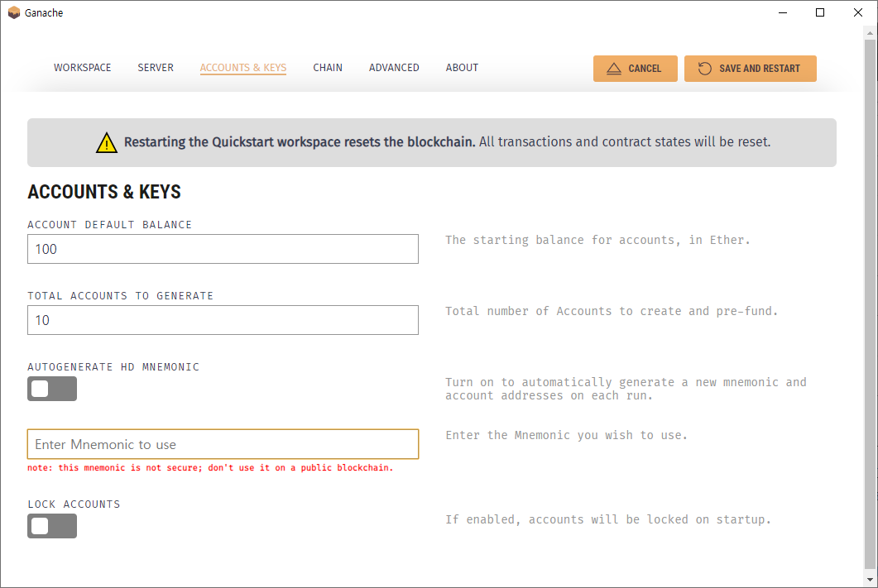The width and height of the screenshot is (878, 588).
Task: Click the 'starting balance for accounts' description
Action: pyautogui.click(x=597, y=240)
